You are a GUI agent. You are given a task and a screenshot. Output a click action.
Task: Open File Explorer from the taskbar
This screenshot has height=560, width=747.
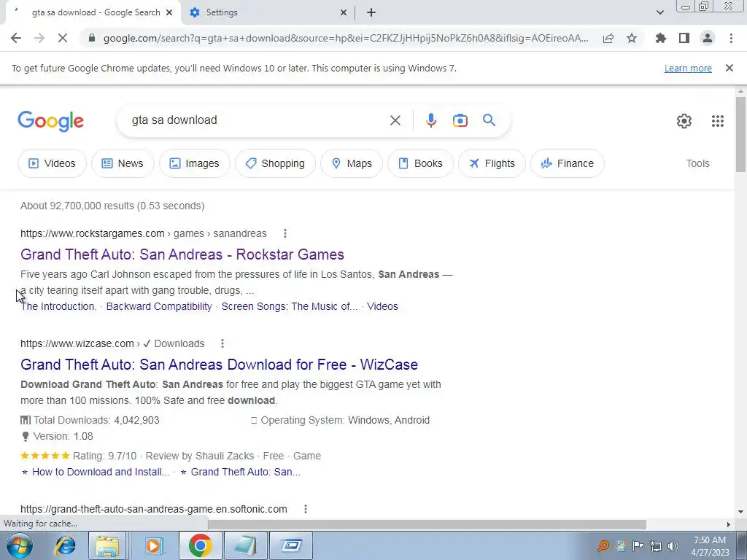pyautogui.click(x=107, y=545)
